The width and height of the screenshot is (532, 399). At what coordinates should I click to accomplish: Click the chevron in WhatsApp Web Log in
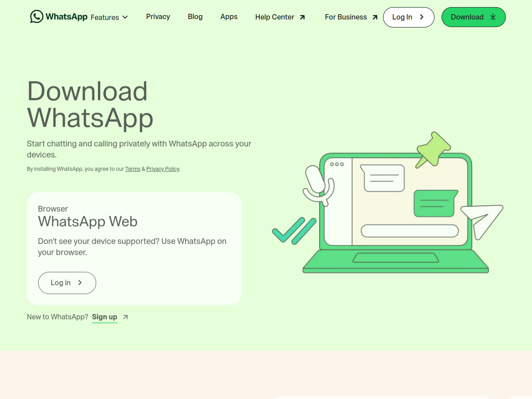80,283
